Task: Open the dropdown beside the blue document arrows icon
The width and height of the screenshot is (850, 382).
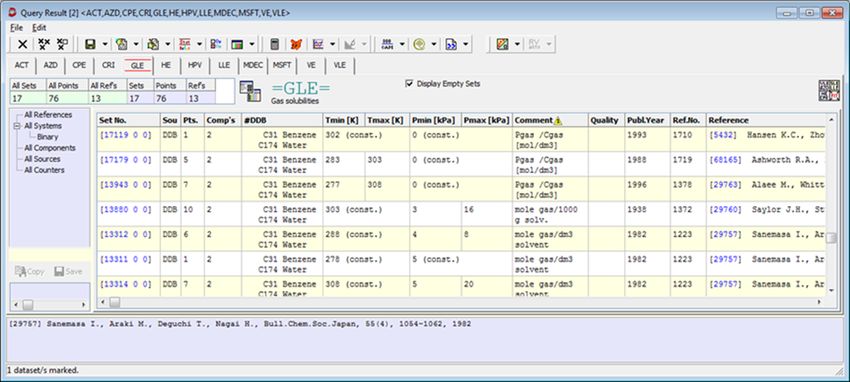Action: tap(466, 44)
